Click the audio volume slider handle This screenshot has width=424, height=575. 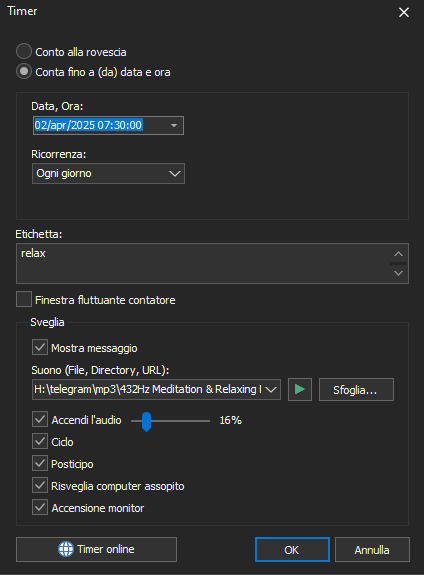pyautogui.click(x=146, y=421)
